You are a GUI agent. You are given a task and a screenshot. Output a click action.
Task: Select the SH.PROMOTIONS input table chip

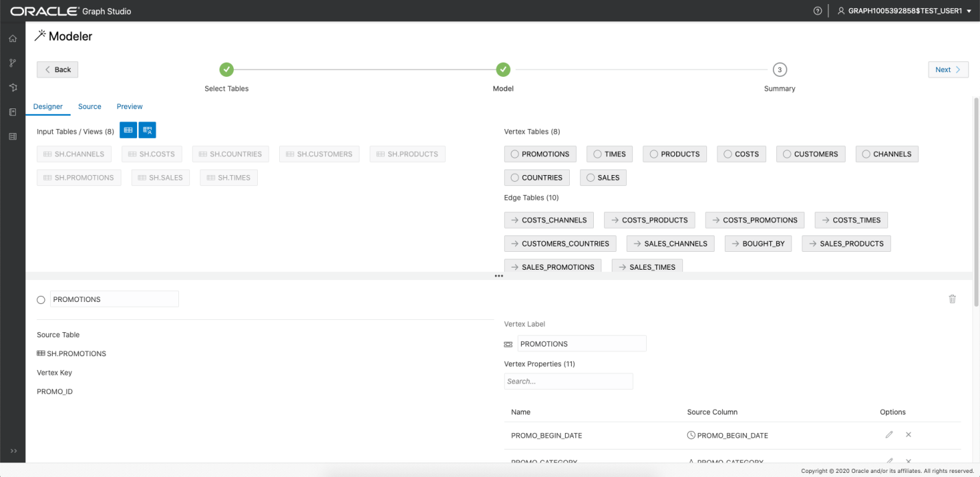(x=79, y=178)
